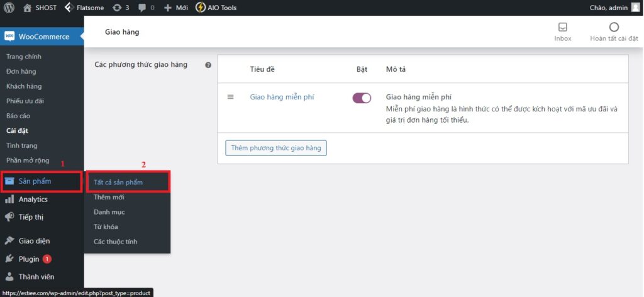Go to Đơn hàng in WooCommerce menu
644x297 pixels.
coord(21,71)
